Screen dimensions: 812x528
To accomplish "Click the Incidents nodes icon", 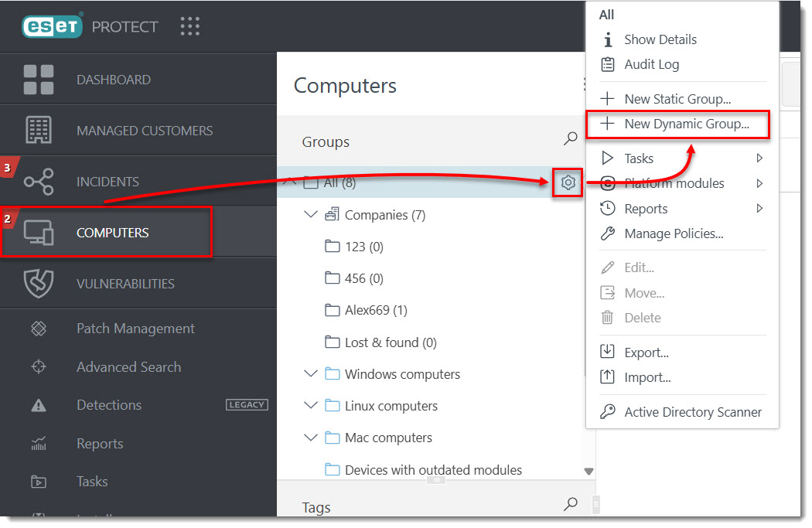I will coord(39,182).
